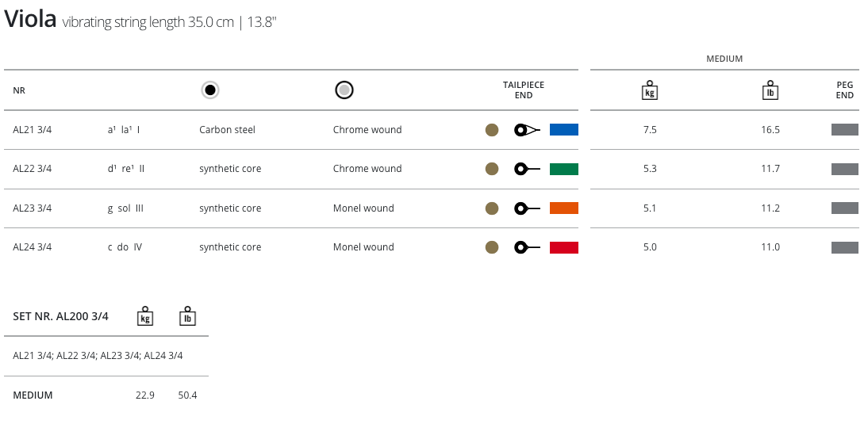This screenshot has width=868, height=424.
Task: Click the ball-end icon in the AL24 3/4 row
Action: 527,247
